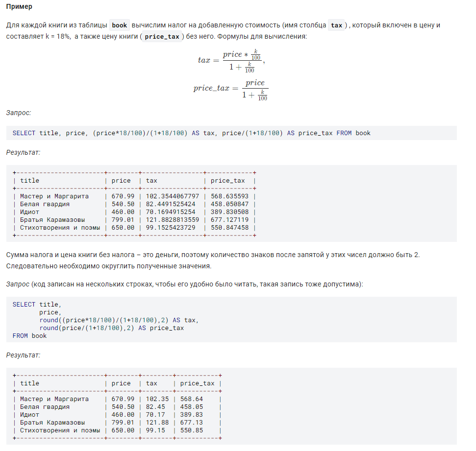Click the rounded price_tax value 568.64
Image resolution: width=476 pixels, height=451 pixels.
click(191, 399)
